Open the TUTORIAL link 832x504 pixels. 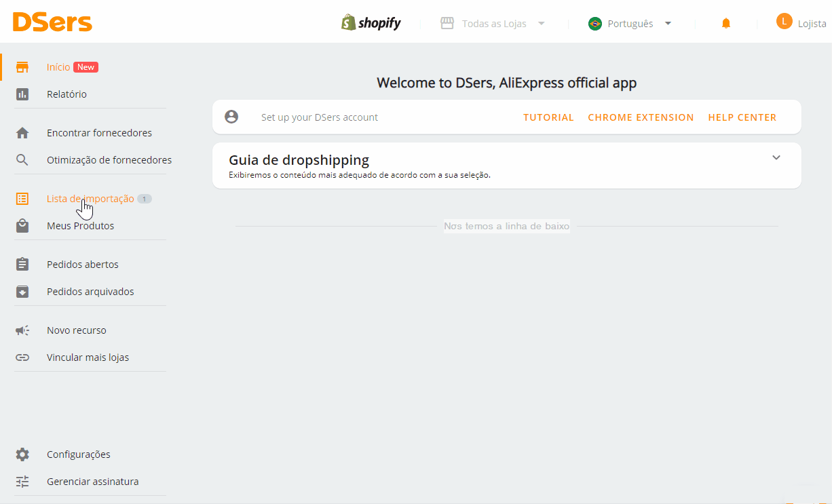[548, 117]
